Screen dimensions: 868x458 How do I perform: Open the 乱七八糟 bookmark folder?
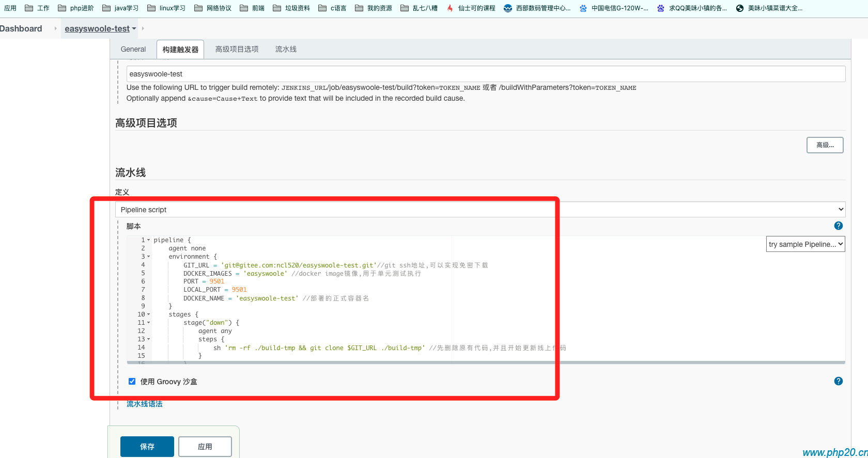[419, 8]
